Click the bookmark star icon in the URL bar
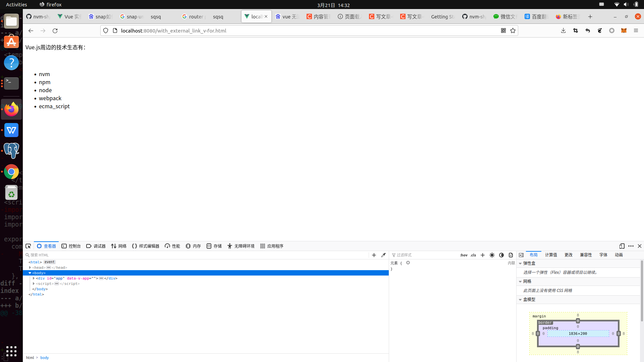 pos(513,31)
